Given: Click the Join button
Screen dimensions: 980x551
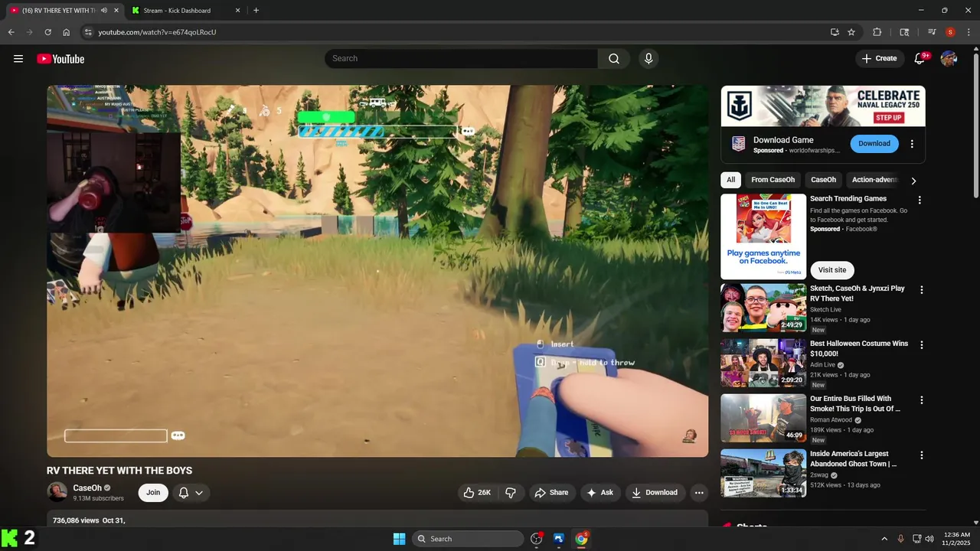Looking at the screenshot, I should [153, 493].
